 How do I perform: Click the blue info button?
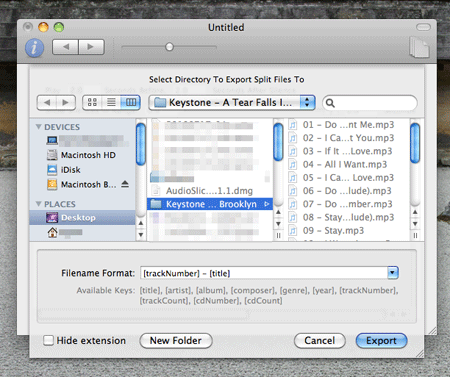click(34, 48)
